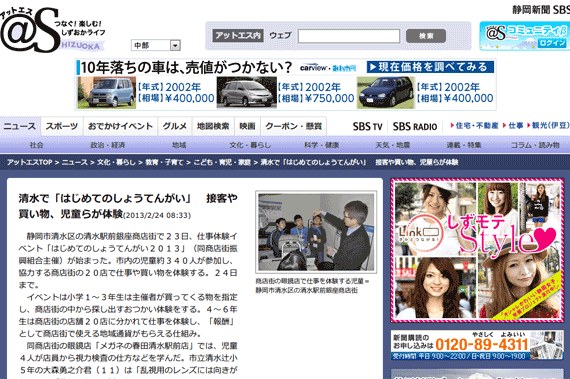Image resolution: width=570 pixels, height=379 pixels.
Task: Open the 新聞購読 0120-89-4311 banner
Action: coord(477,345)
